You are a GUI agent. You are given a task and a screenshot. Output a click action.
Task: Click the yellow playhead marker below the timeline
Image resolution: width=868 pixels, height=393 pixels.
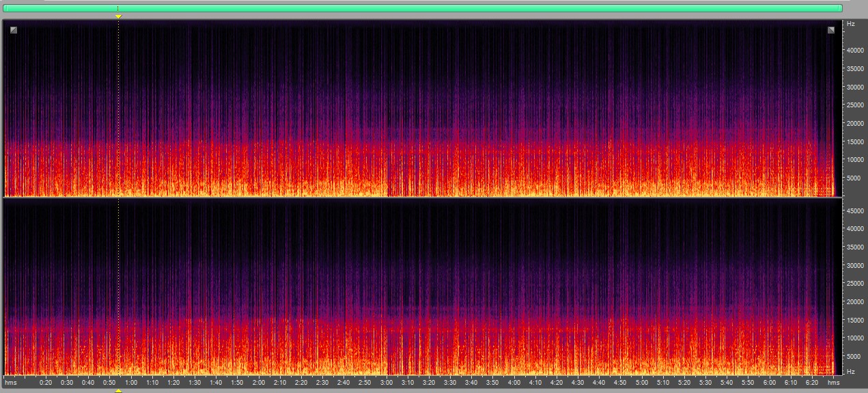point(118,390)
